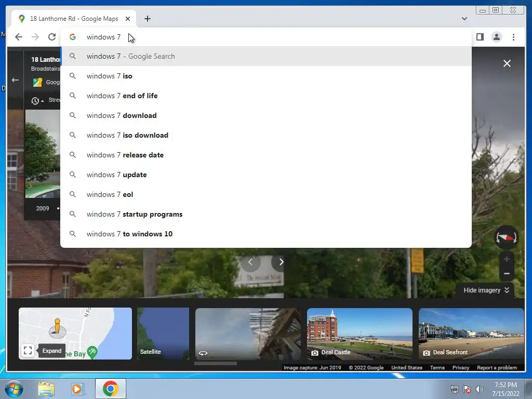Click the Google G icon in address bar
This screenshot has width=532, height=399.
73,37
